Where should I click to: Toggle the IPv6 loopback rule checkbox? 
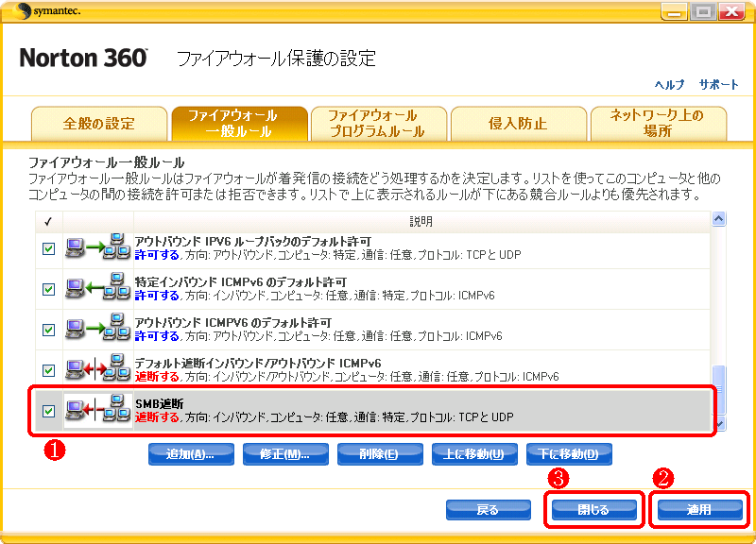point(48,249)
